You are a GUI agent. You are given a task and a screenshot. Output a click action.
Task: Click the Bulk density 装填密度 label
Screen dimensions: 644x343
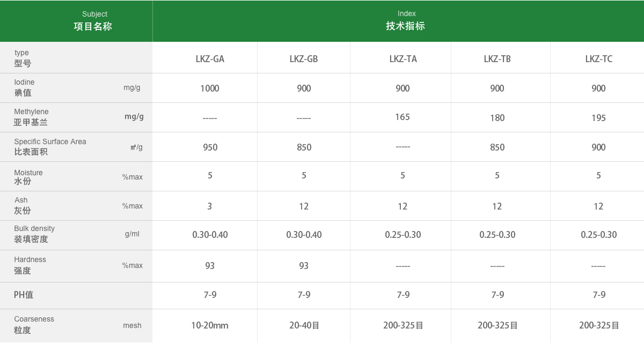click(x=34, y=234)
